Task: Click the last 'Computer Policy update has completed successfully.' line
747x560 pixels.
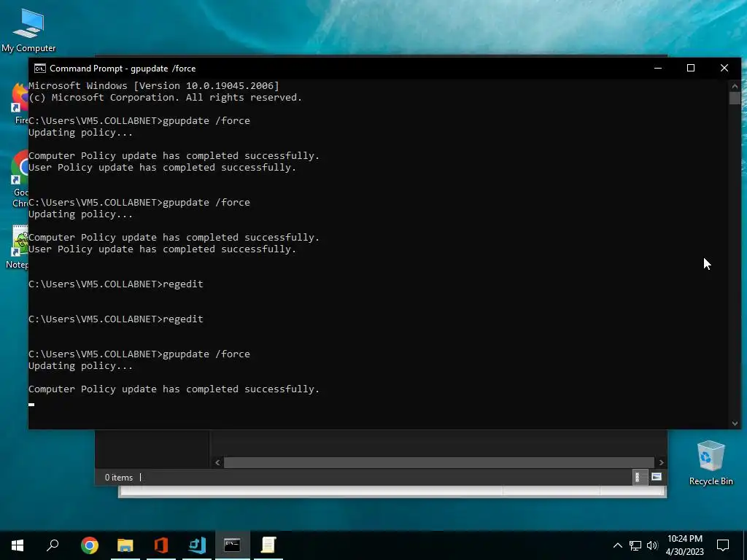Action: (x=174, y=389)
